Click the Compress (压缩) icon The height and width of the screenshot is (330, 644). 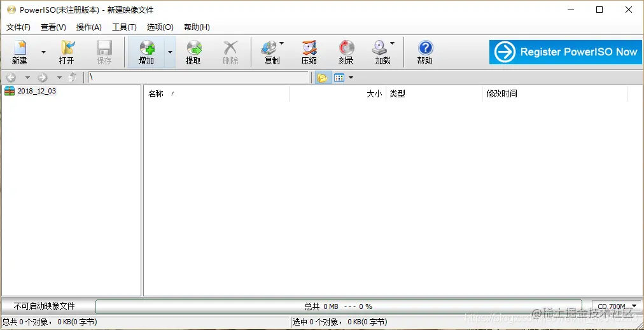pos(309,48)
